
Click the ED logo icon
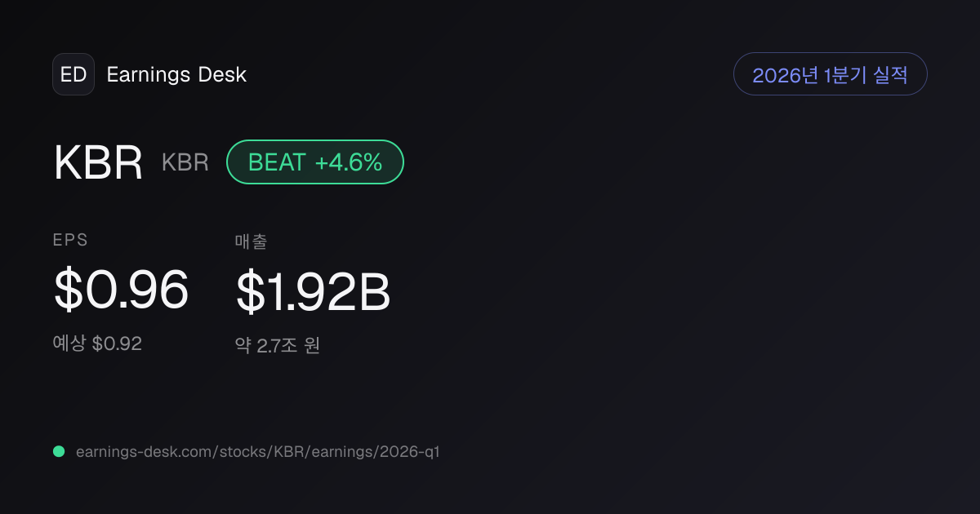73,74
